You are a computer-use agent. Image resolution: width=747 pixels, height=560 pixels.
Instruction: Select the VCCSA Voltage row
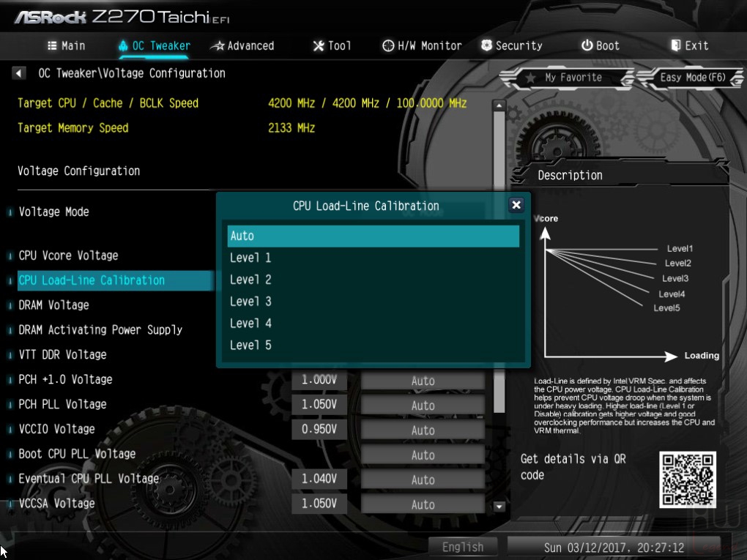pos(56,504)
